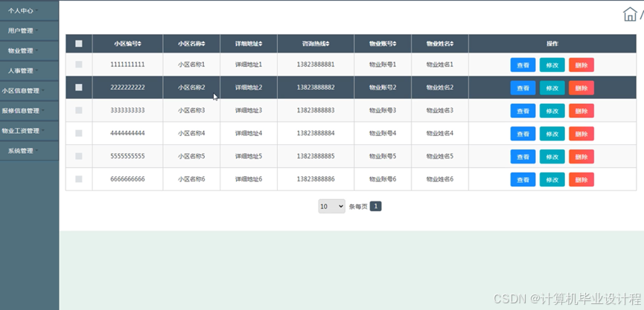Click the 物业姓名1 cell
This screenshot has width=644, height=310.
click(x=440, y=65)
